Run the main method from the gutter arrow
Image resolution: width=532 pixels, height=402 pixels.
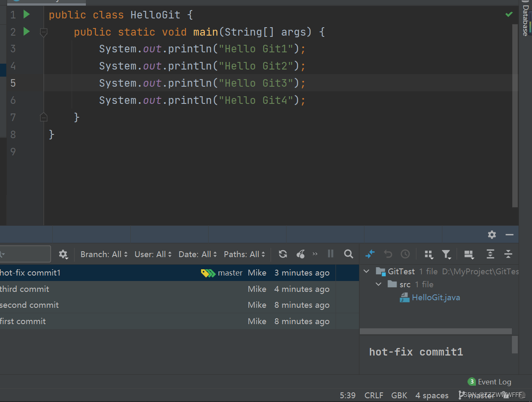[x=27, y=31]
